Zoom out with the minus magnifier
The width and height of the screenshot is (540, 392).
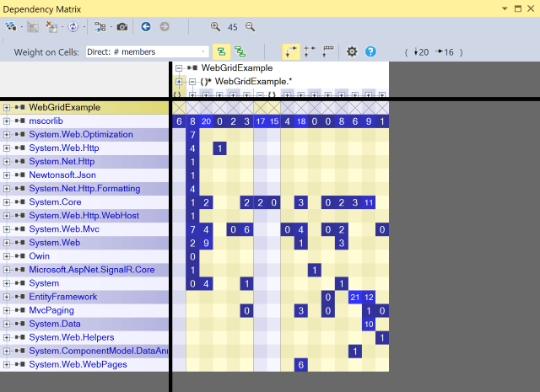[x=250, y=26]
